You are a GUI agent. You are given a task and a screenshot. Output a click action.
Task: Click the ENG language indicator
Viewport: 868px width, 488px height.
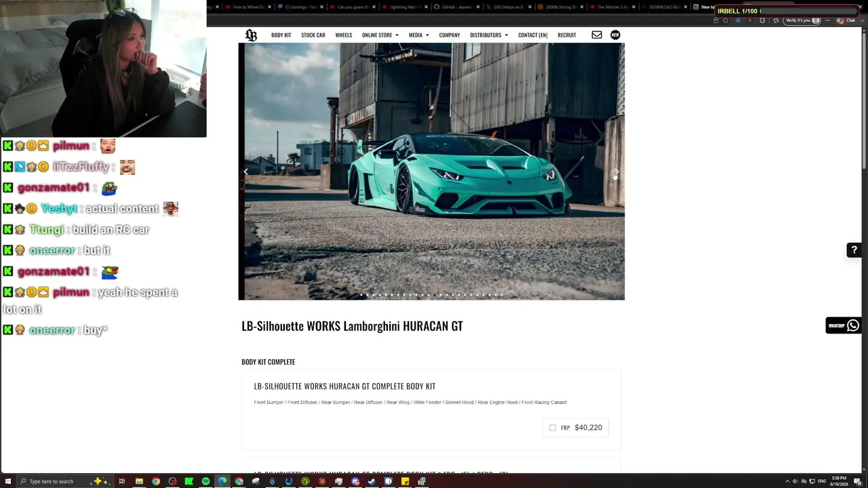(x=822, y=481)
